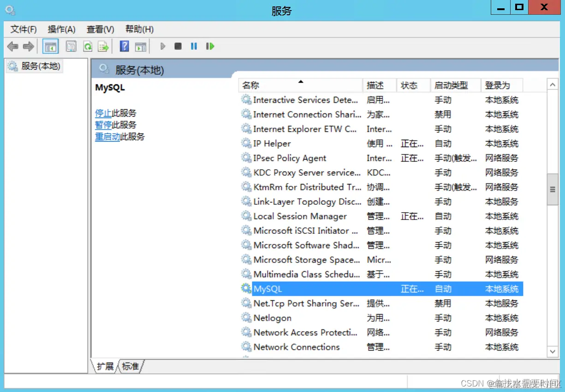Select the Network Access Protection service name
The height and width of the screenshot is (392, 565).
305,332
